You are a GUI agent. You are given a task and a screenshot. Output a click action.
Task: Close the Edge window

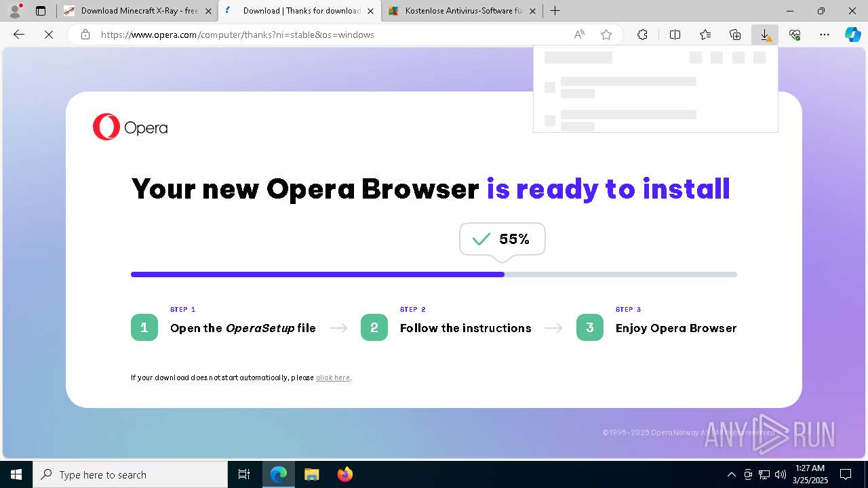click(x=852, y=11)
